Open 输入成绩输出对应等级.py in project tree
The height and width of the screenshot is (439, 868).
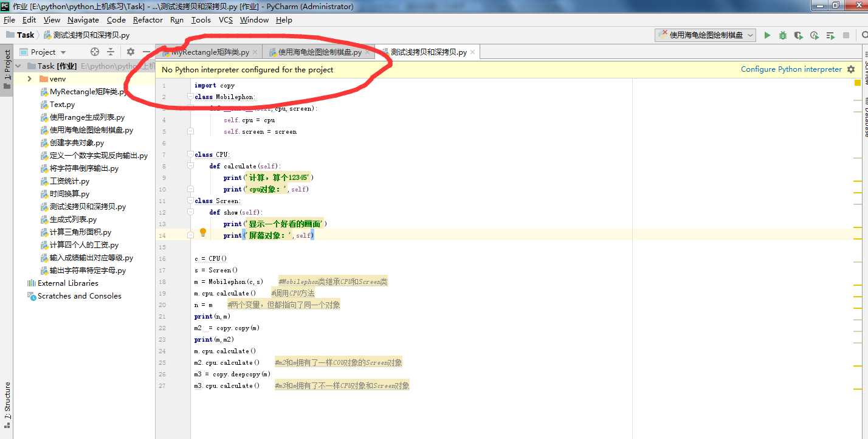point(91,258)
